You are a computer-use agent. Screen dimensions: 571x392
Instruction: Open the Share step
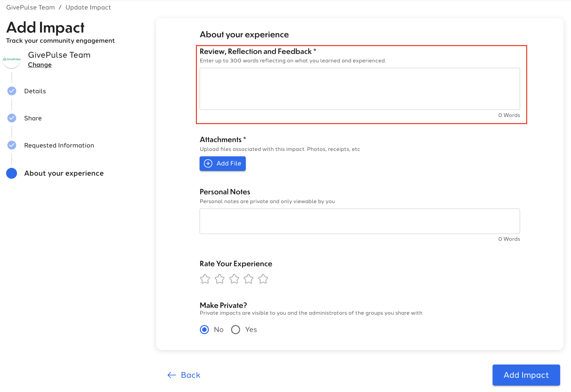33,118
